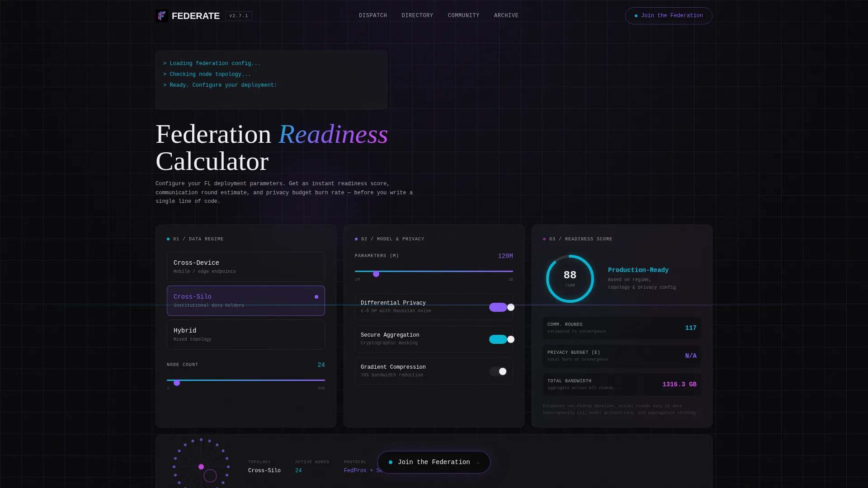The height and width of the screenshot is (488, 868).
Task: Click the Federation Readiness Calculator heading
Action: click(x=272, y=148)
